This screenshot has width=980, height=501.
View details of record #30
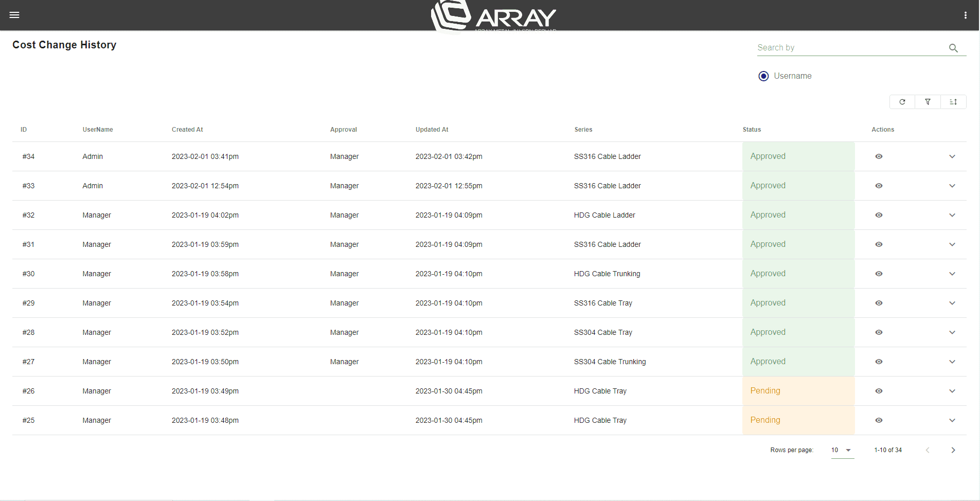878,274
